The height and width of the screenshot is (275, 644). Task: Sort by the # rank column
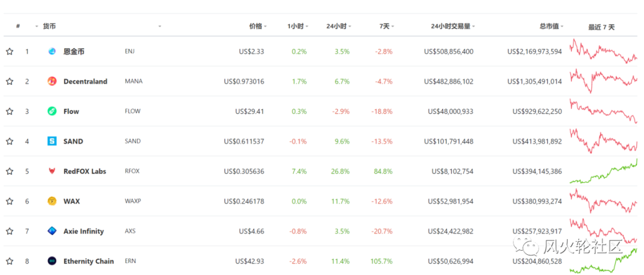pyautogui.click(x=18, y=26)
